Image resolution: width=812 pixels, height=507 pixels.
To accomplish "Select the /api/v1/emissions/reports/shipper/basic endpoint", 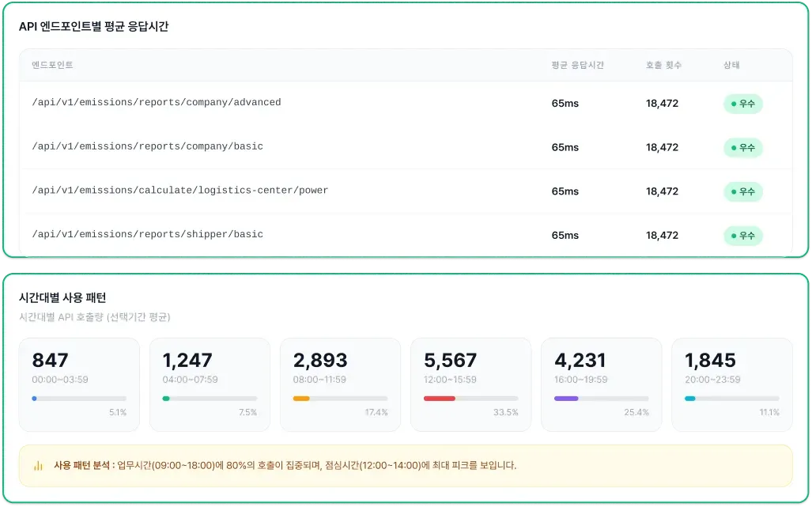I will (x=148, y=234).
